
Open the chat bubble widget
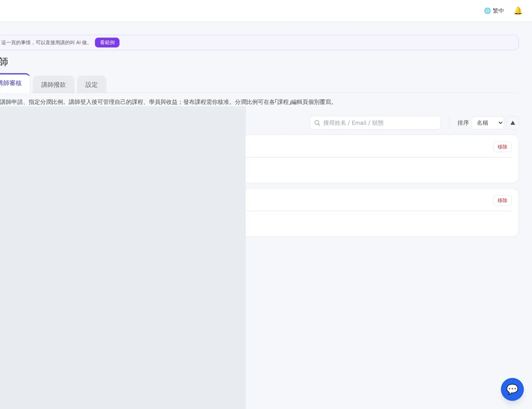click(x=512, y=389)
